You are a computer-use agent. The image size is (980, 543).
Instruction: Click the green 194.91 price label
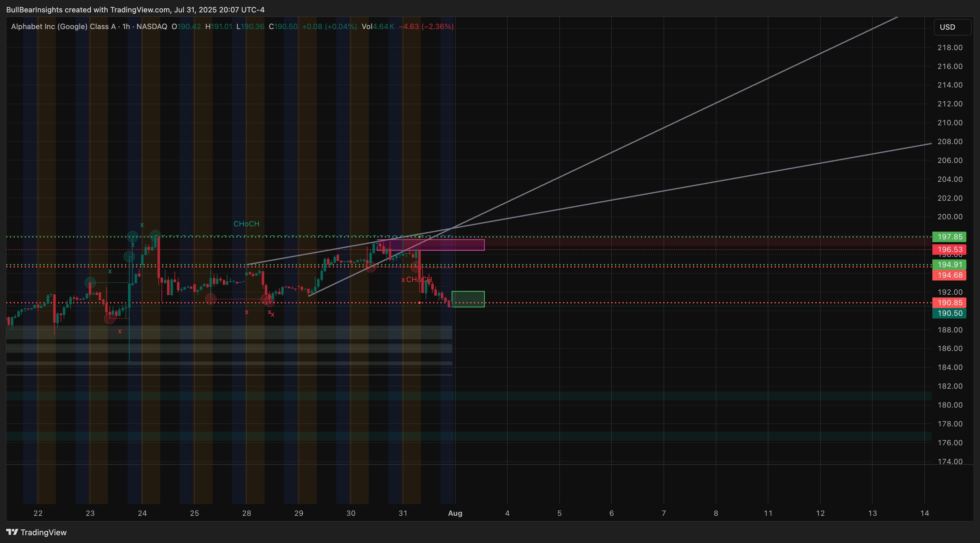[949, 265]
